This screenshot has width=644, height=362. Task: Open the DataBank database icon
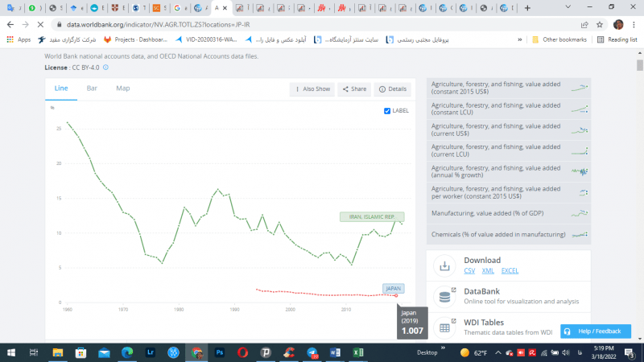click(444, 297)
